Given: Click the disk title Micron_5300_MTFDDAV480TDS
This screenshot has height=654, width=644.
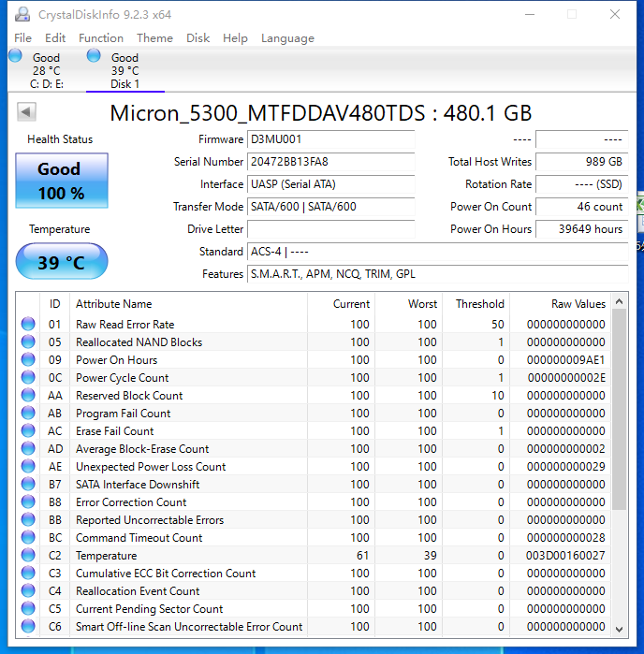Looking at the screenshot, I should [268, 113].
